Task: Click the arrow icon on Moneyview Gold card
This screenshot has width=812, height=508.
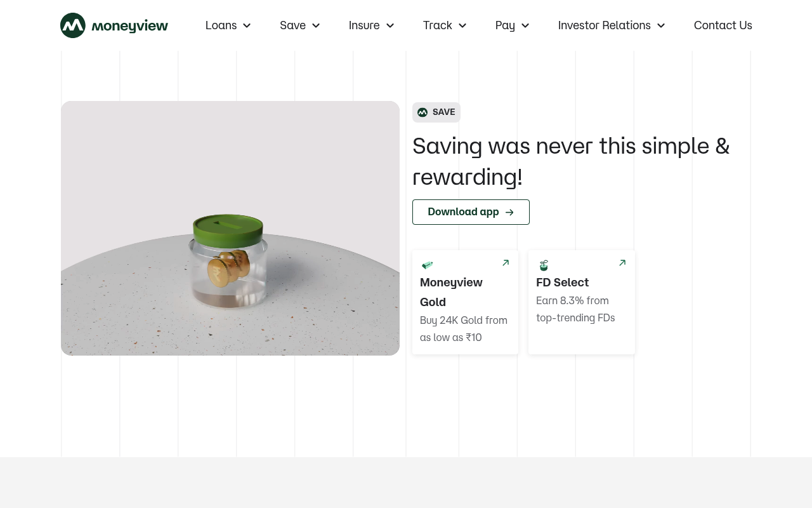Action: (x=506, y=263)
